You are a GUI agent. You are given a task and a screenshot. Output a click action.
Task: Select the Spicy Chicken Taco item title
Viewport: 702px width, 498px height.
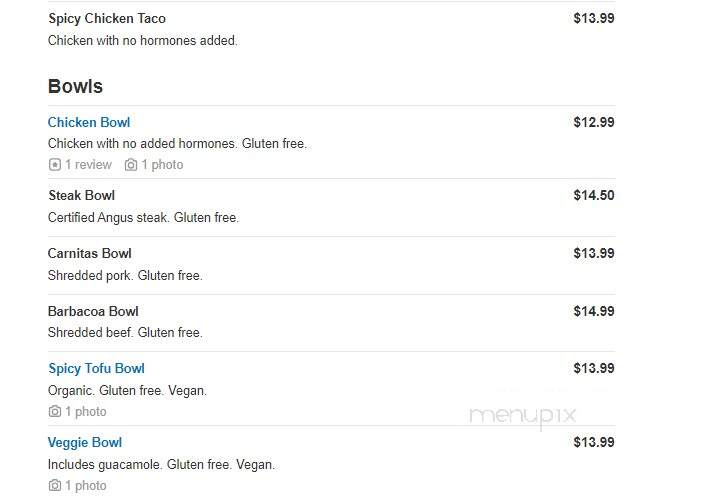[107, 18]
